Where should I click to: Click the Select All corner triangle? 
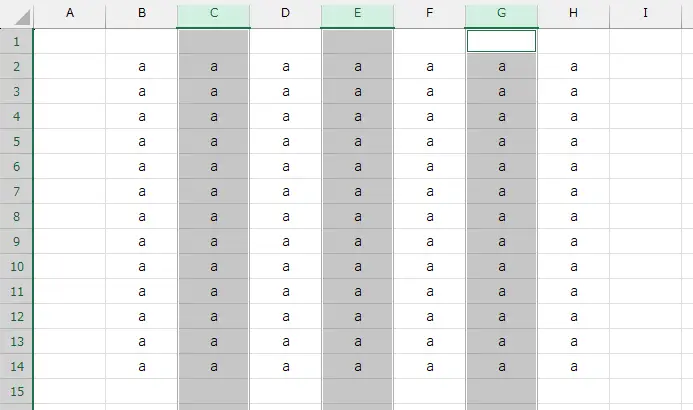22,17
